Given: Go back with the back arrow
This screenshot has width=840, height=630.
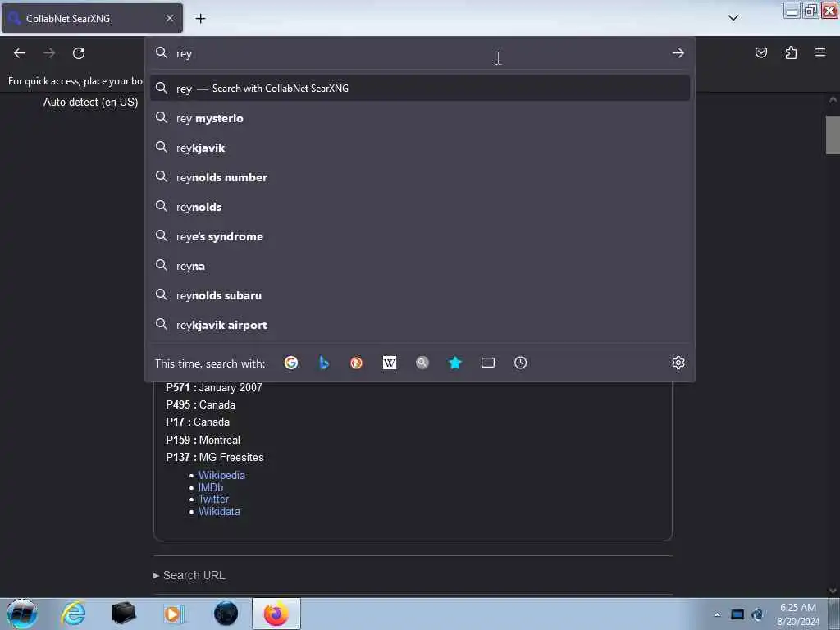Looking at the screenshot, I should (x=20, y=53).
